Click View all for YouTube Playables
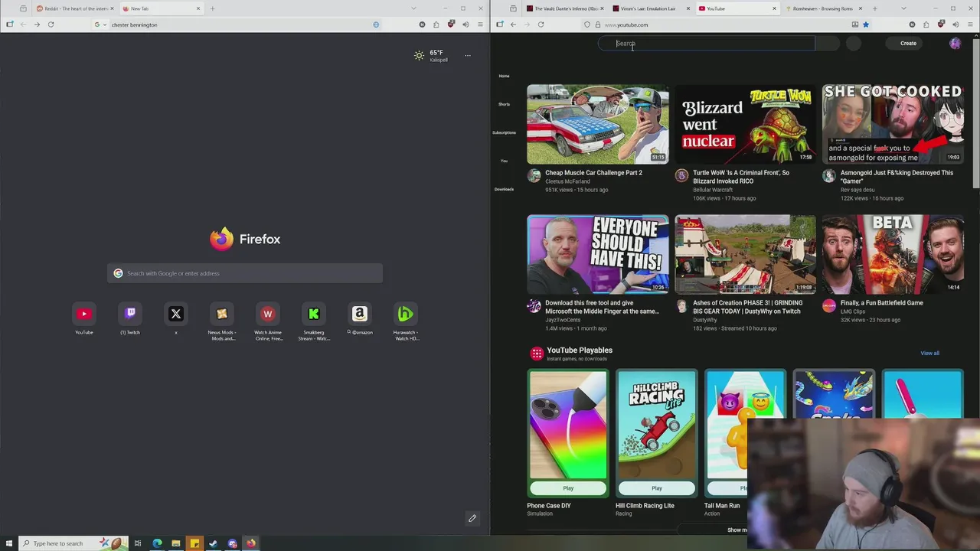 click(x=929, y=354)
